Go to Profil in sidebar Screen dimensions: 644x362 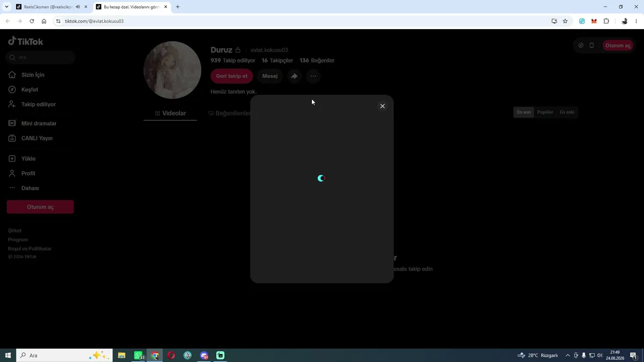28,173
